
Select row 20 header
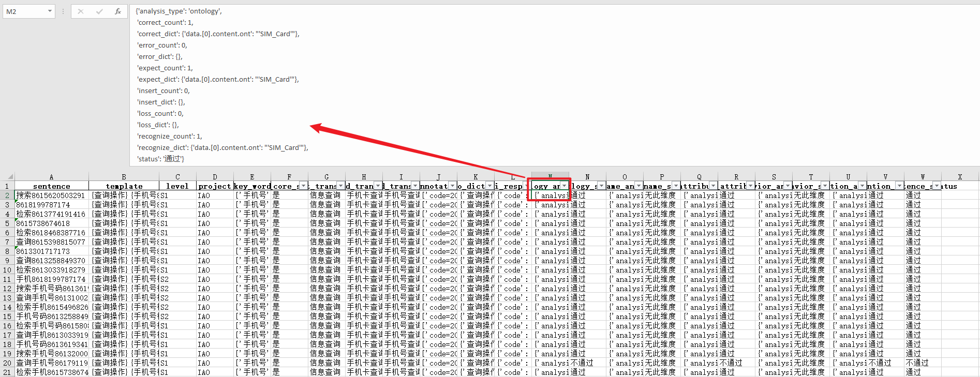coord(7,363)
